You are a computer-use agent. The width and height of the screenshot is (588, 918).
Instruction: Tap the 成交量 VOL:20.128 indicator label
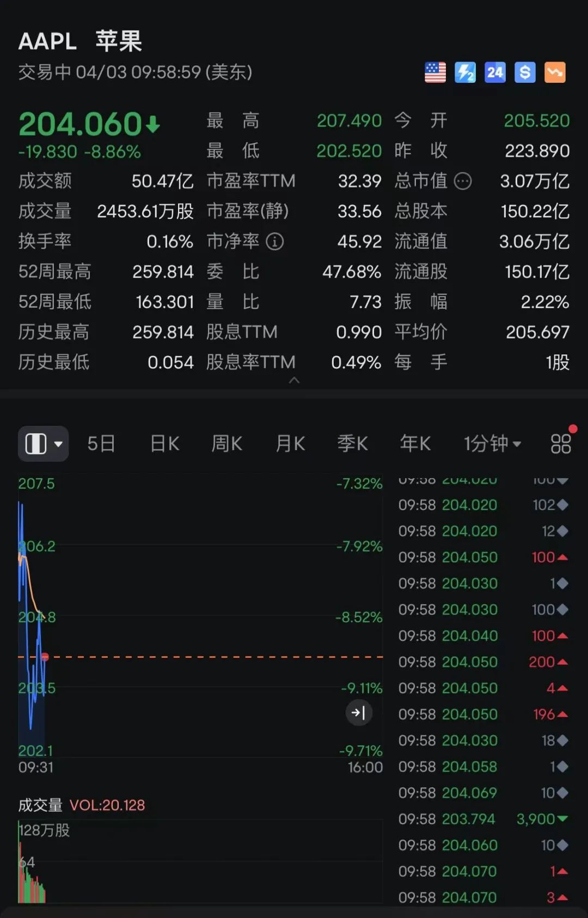coord(82,805)
